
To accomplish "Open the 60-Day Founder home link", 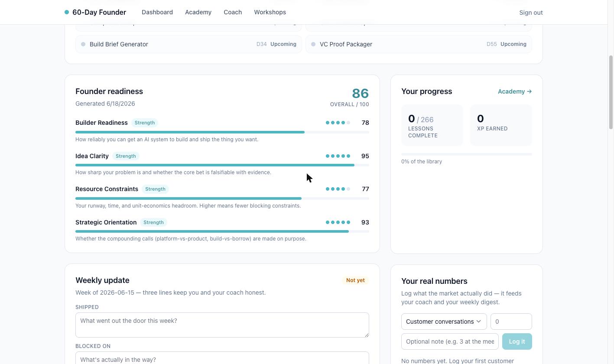I will tap(95, 12).
